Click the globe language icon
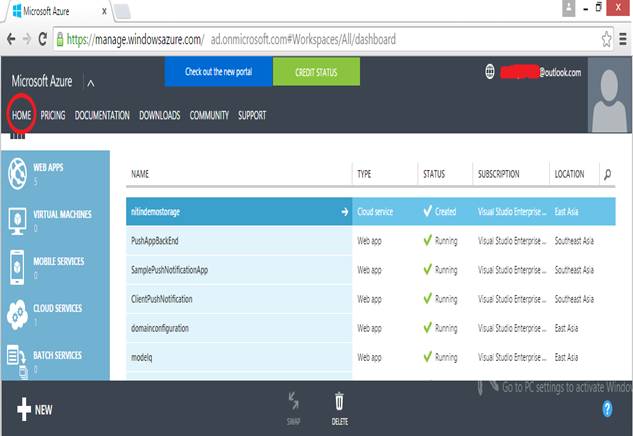 click(489, 72)
